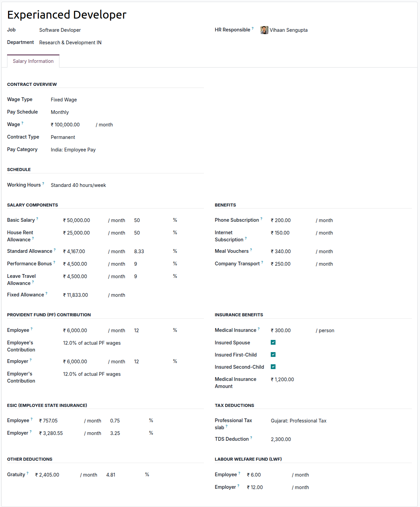Image resolution: width=420 pixels, height=507 pixels.
Task: Open the Contract Type dropdown
Action: coord(63,137)
